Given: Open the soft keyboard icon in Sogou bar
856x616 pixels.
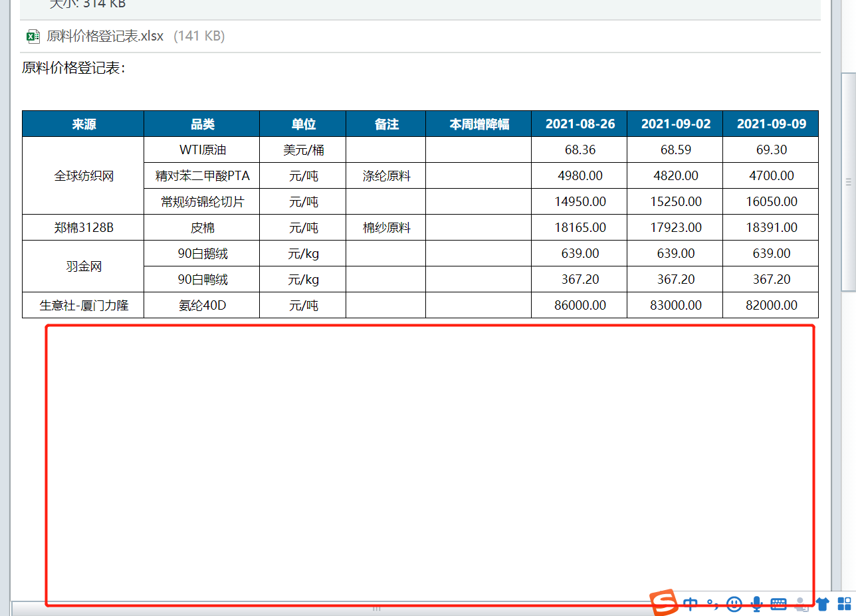Looking at the screenshot, I should click(x=779, y=604).
